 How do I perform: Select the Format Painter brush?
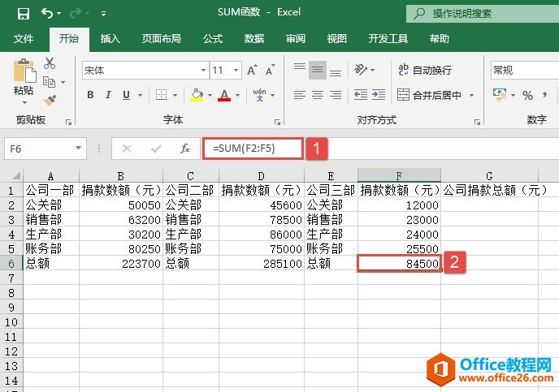tap(50, 100)
